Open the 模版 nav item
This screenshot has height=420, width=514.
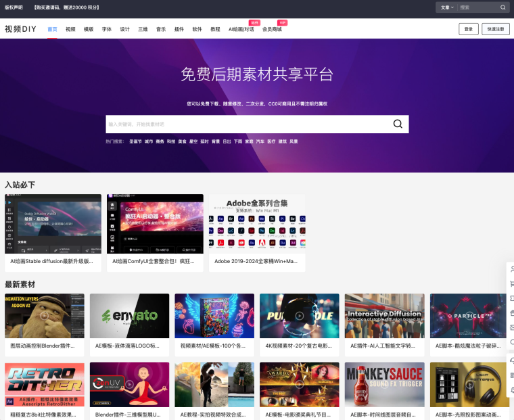pyautogui.click(x=89, y=29)
